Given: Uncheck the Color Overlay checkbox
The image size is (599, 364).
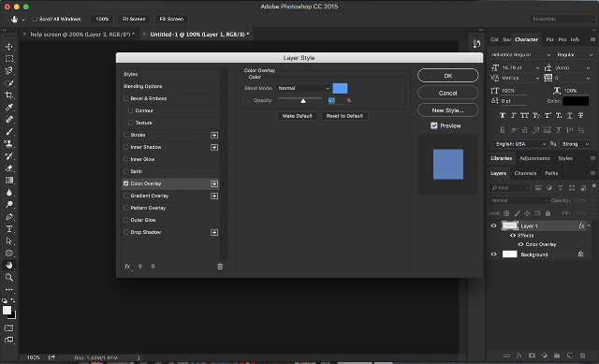Looking at the screenshot, I should [126, 183].
